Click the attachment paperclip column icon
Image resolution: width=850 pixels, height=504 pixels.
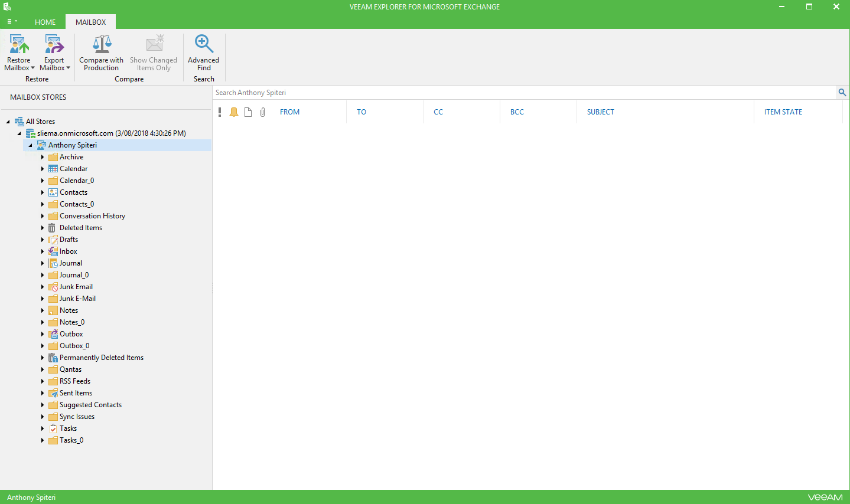pos(263,112)
